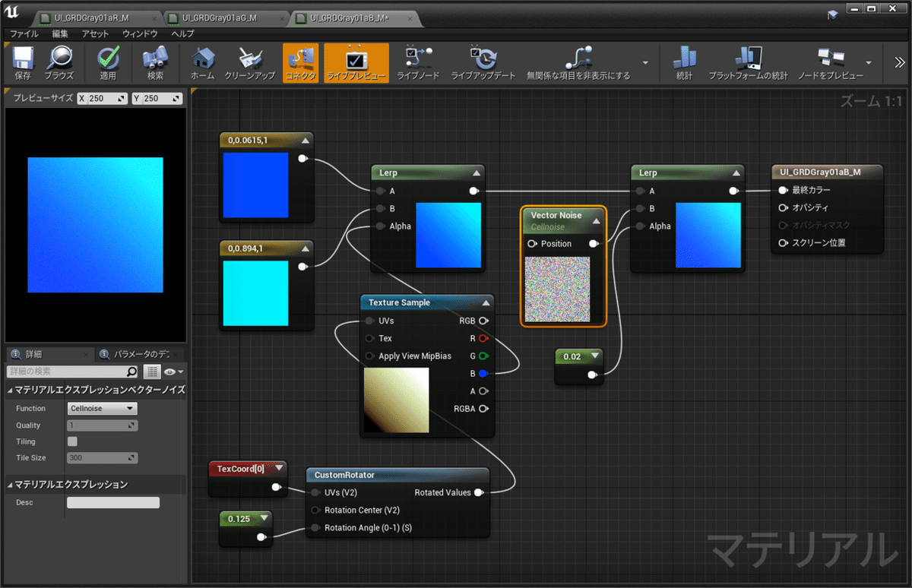Click the 統計 stats icon
The width and height of the screenshot is (912, 588).
(684, 58)
